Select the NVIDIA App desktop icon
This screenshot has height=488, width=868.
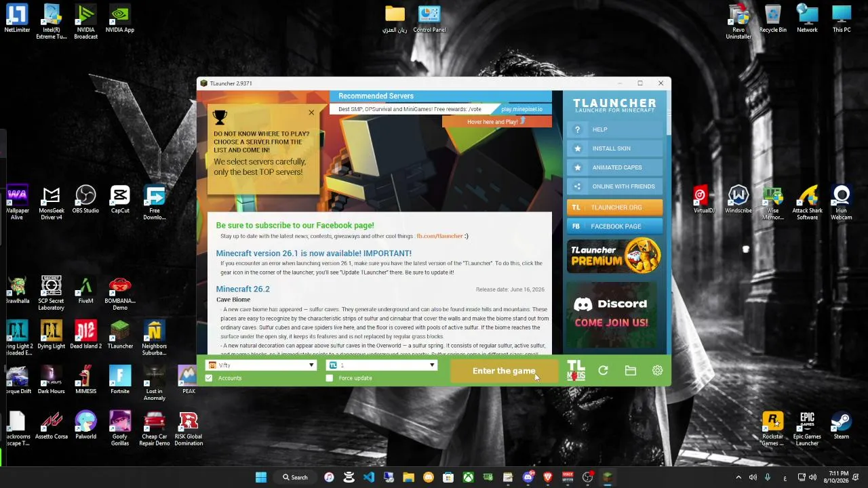[x=120, y=19]
